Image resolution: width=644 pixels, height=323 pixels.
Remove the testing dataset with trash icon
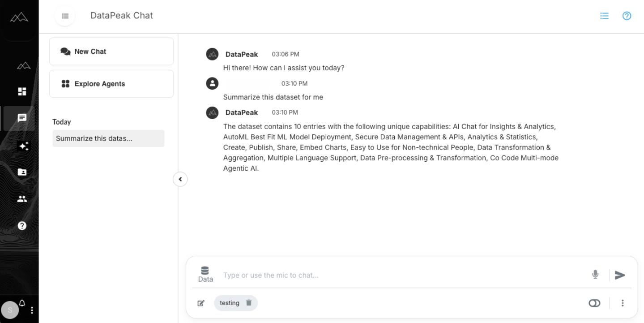[x=249, y=303]
